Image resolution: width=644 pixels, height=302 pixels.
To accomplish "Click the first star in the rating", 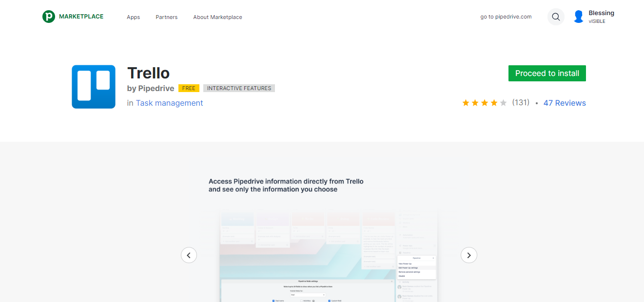I will pyautogui.click(x=466, y=103).
